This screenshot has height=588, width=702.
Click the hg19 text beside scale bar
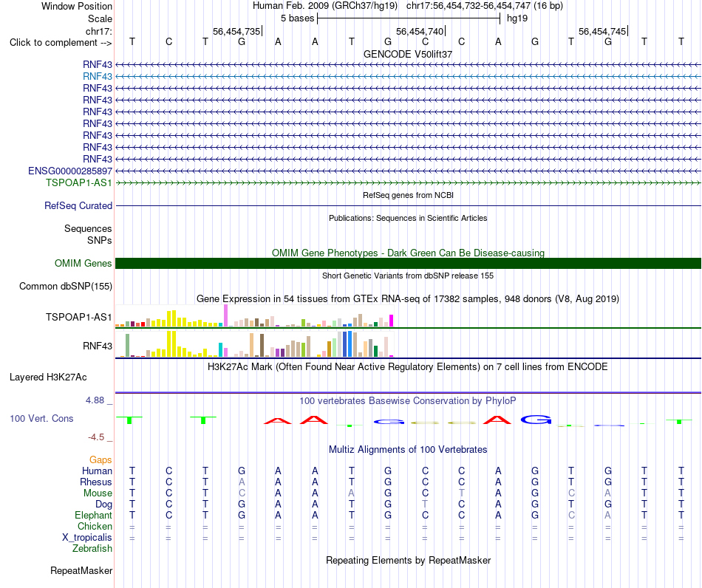(517, 18)
